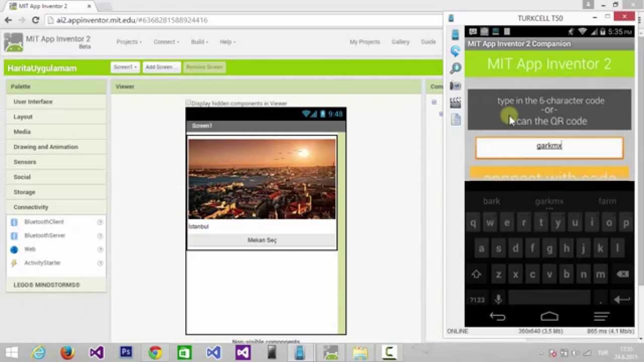
Task: Click the Mekan Seç button in Viewer
Action: 262,240
